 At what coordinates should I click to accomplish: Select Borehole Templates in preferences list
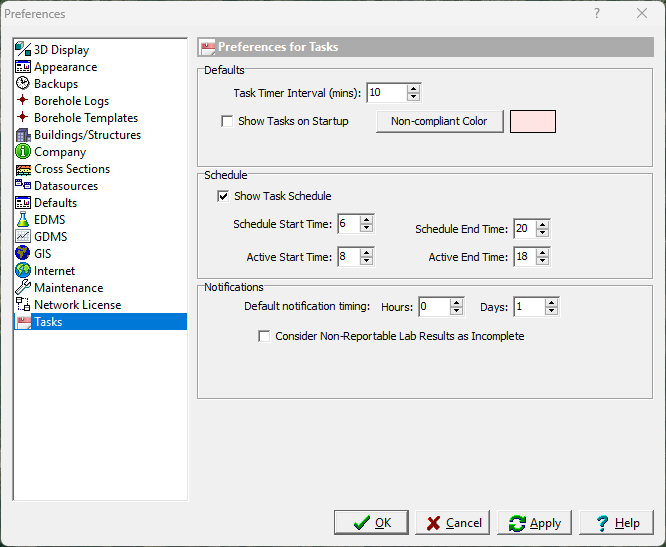click(x=86, y=118)
